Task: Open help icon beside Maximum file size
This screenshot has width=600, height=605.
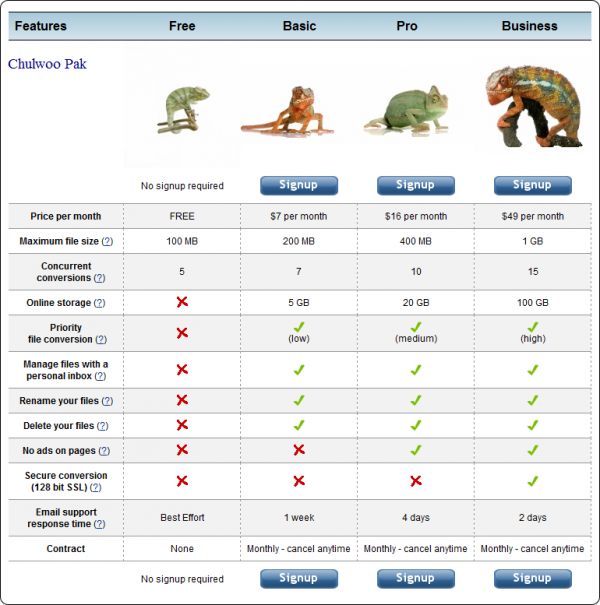Action: coord(107,242)
